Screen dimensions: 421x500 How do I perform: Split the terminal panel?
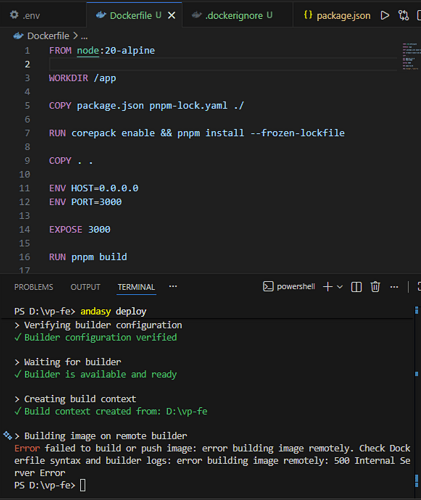click(x=356, y=287)
